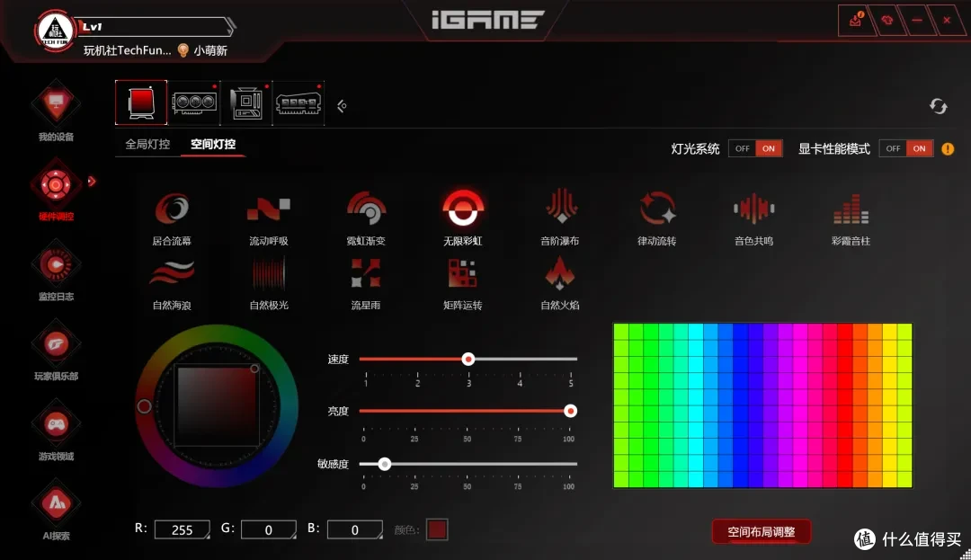The image size is (971, 560).
Task: Expand the 硬件调控 sidebar arrow
Action: [x=92, y=182]
